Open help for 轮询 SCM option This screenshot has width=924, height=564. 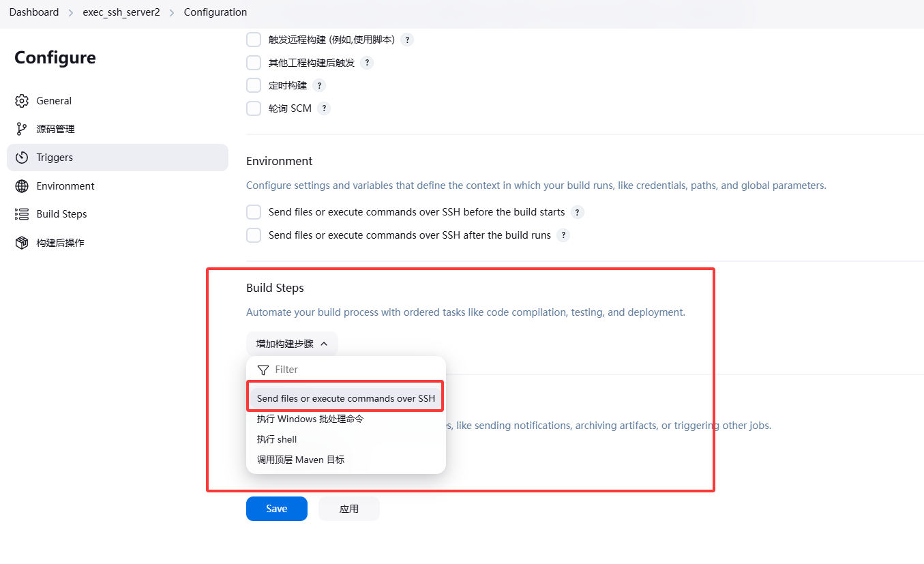click(324, 108)
